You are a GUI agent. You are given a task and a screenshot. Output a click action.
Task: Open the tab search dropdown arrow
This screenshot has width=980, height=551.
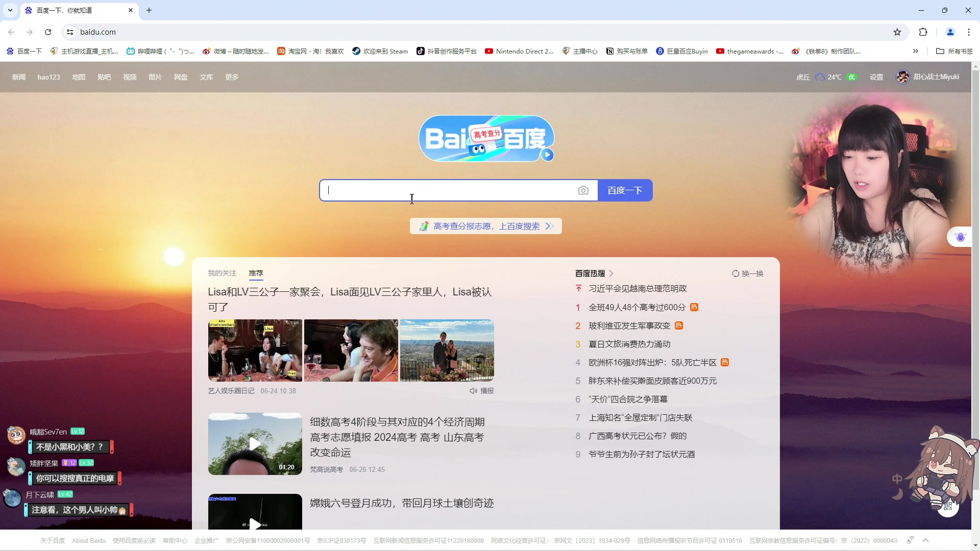point(10,10)
